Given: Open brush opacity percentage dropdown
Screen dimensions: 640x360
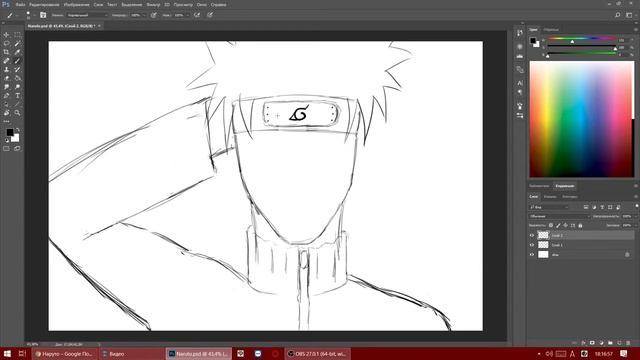Looking at the screenshot, I should (143, 15).
